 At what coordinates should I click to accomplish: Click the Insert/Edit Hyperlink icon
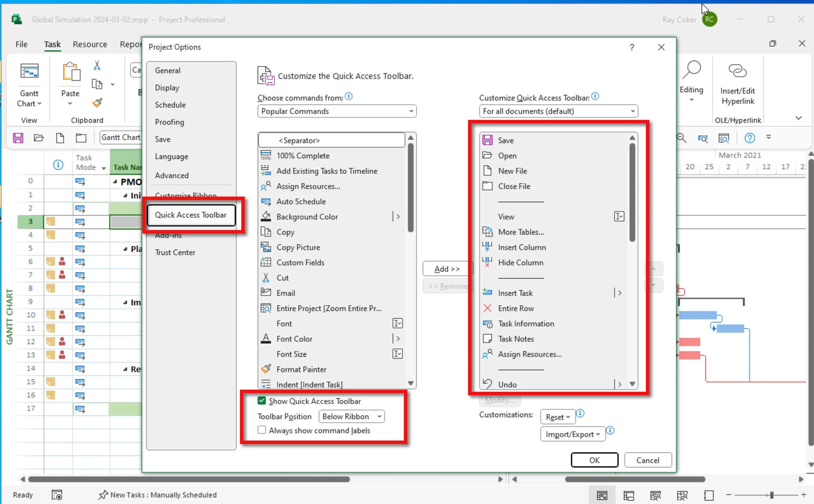[x=738, y=71]
